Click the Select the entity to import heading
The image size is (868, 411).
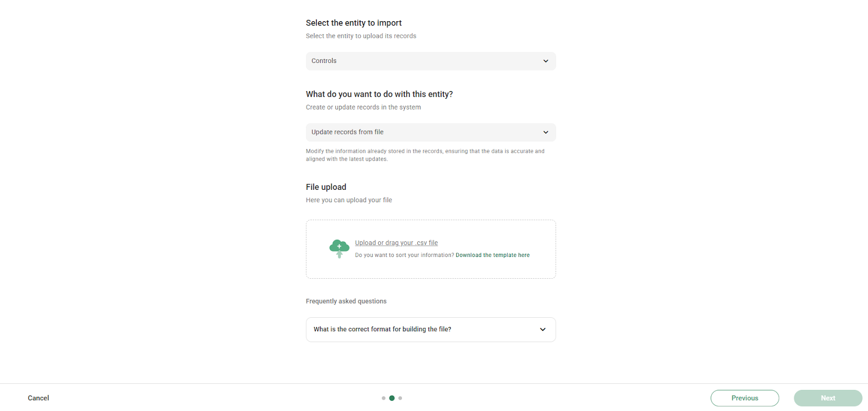pos(354,23)
